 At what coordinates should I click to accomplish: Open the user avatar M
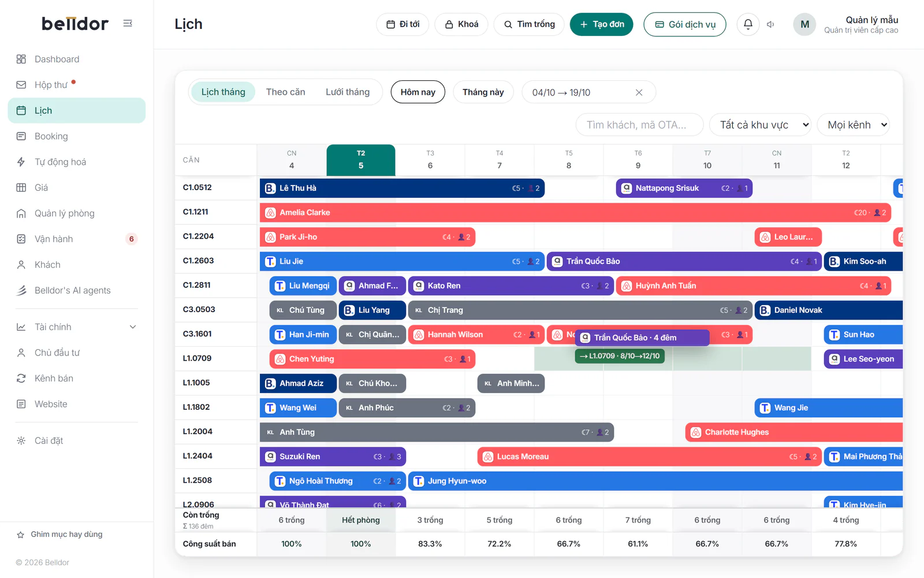(x=804, y=24)
